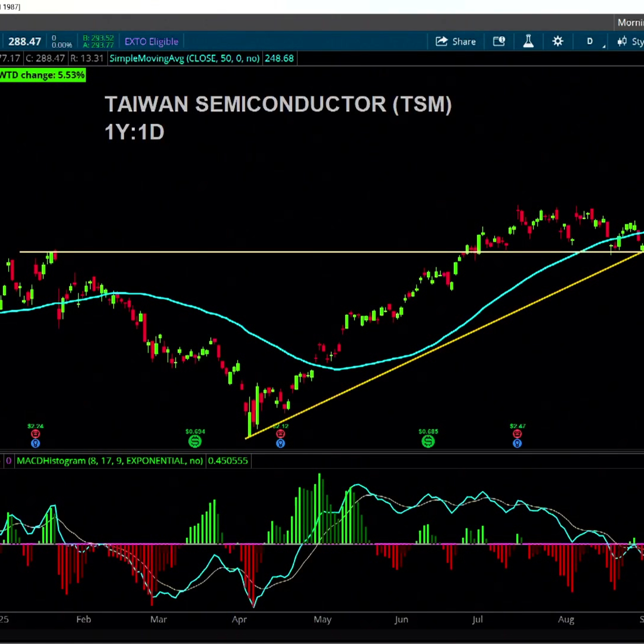Click the green WTD change: 5.53% label
This screenshot has width=644, height=644.
[42, 75]
